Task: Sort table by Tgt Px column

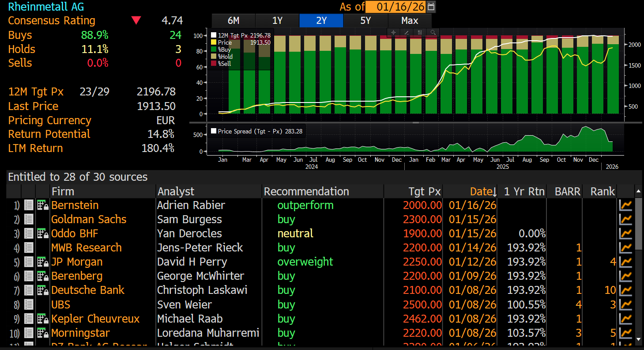Action: (x=424, y=191)
